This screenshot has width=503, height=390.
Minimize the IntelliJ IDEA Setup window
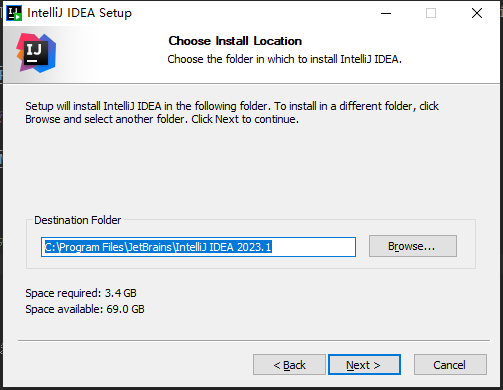[x=386, y=13]
